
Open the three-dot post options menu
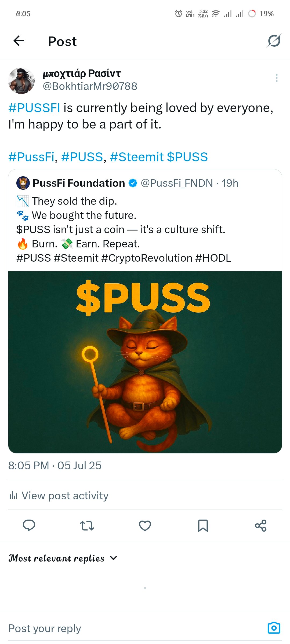point(276,78)
